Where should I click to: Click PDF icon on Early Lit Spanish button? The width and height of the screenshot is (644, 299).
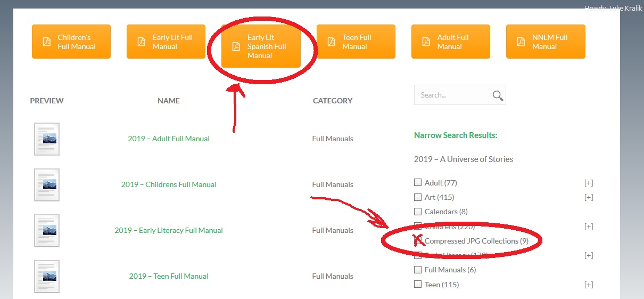pos(236,46)
